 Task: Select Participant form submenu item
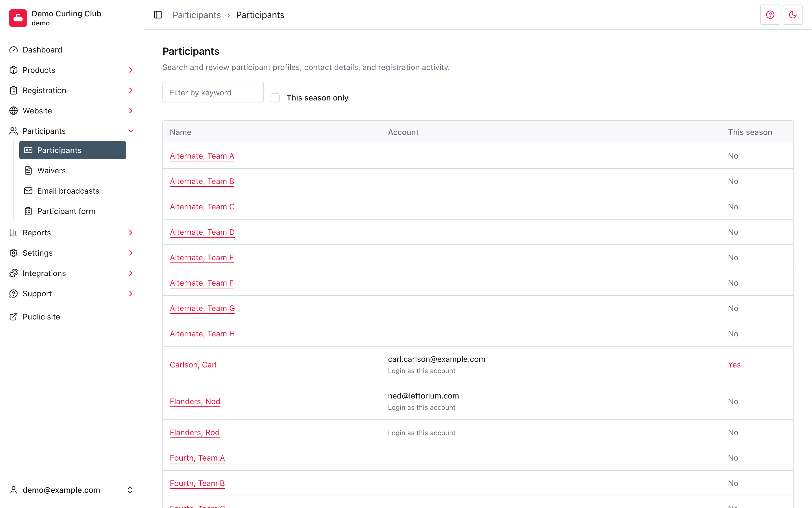click(x=73, y=211)
